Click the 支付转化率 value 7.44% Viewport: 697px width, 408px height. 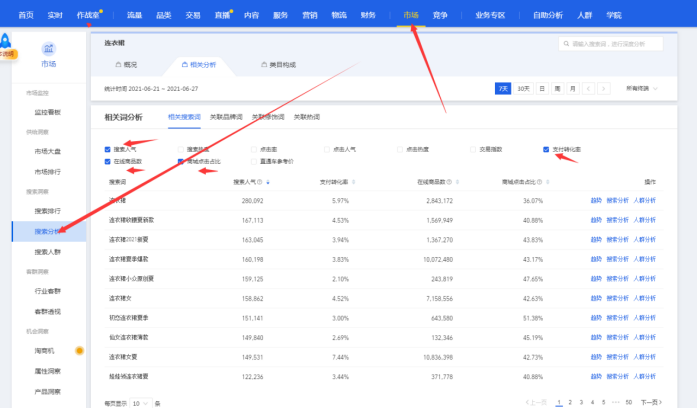click(x=340, y=357)
